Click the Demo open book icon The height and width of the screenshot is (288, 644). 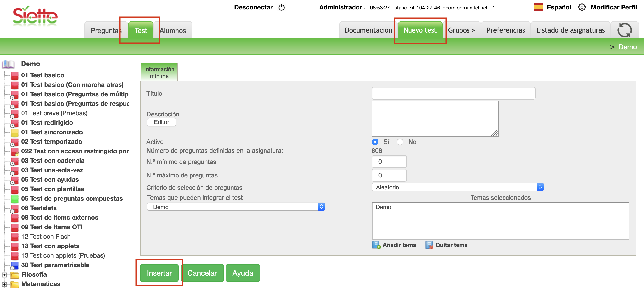(x=8, y=64)
